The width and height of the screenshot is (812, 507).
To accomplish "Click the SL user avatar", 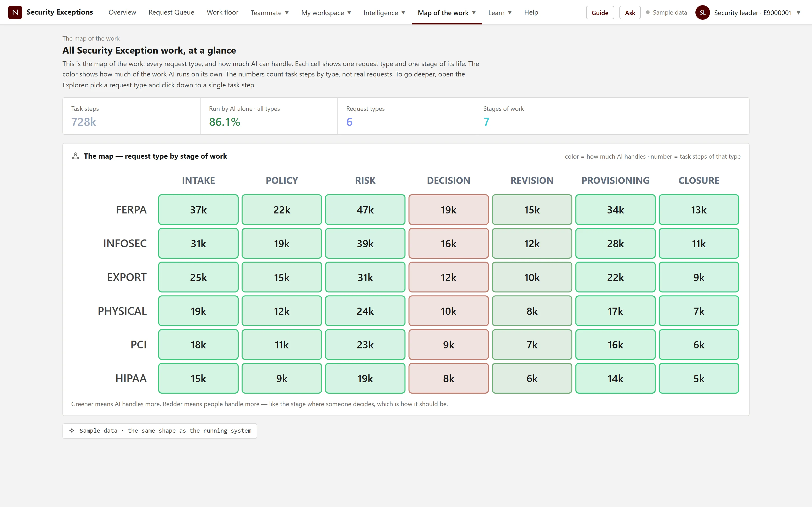I will coord(702,13).
